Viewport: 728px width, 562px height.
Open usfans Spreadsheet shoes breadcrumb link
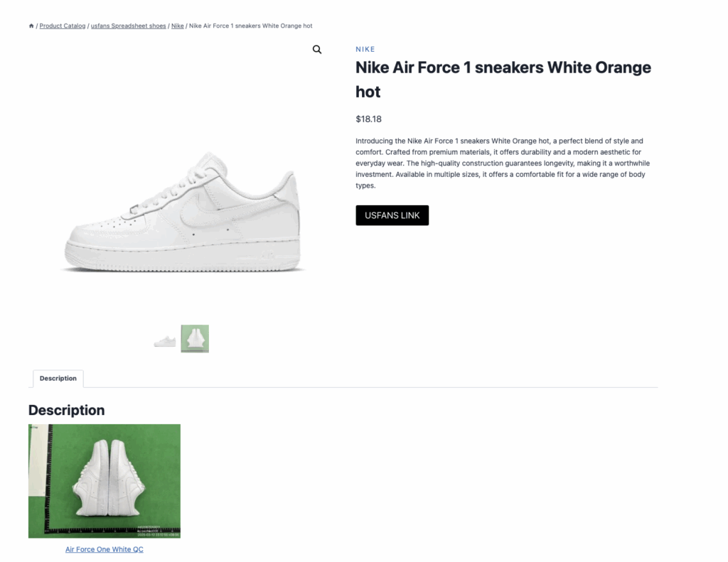(129, 26)
